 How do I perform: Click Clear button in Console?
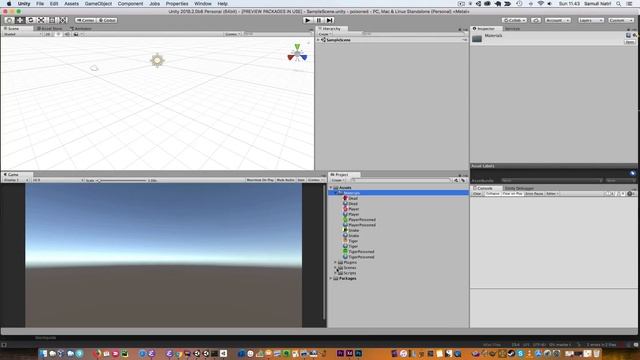click(x=477, y=194)
